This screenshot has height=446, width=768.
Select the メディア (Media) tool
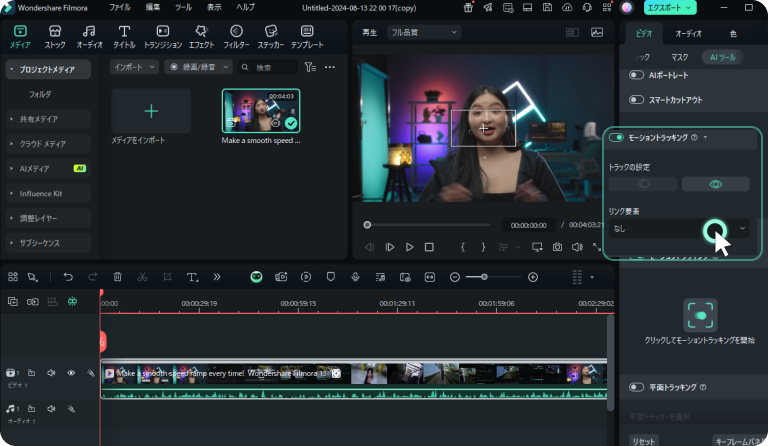(20, 37)
